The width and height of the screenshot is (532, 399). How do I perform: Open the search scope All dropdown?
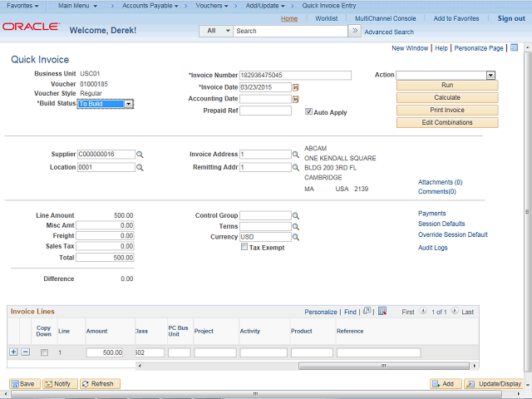coord(215,31)
